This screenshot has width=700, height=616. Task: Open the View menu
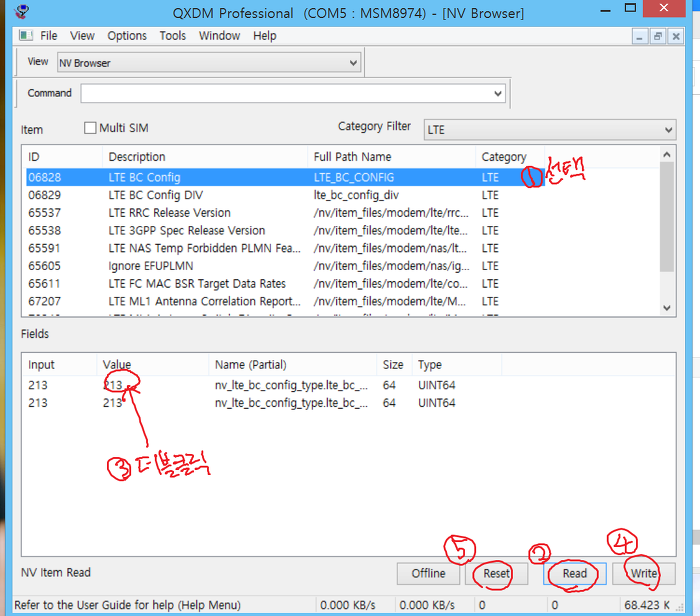pos(82,36)
